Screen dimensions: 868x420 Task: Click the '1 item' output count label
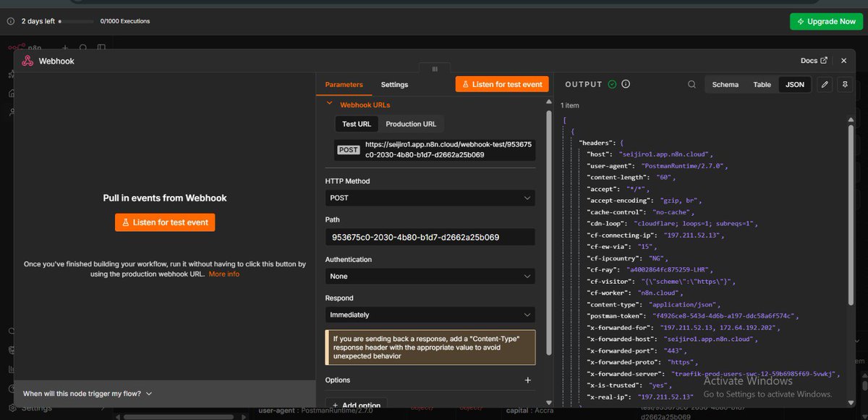coord(570,106)
